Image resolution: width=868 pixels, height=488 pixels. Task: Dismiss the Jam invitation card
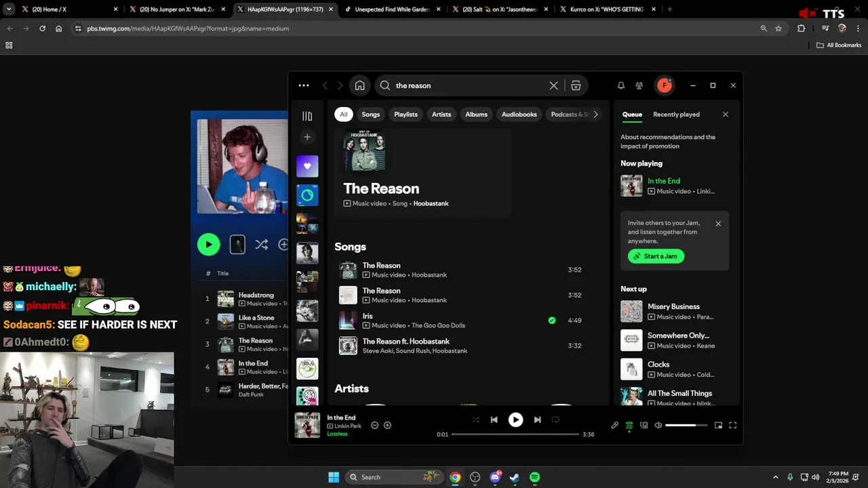(718, 224)
